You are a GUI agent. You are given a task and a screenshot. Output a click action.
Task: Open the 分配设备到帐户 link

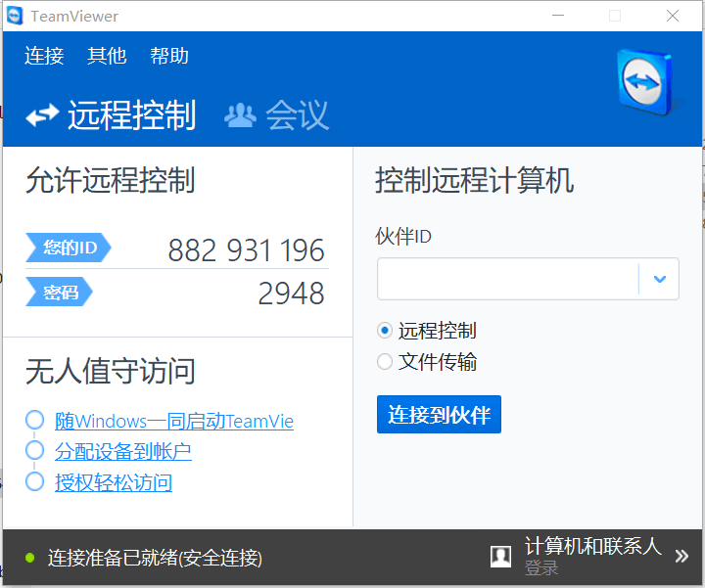click(x=122, y=451)
